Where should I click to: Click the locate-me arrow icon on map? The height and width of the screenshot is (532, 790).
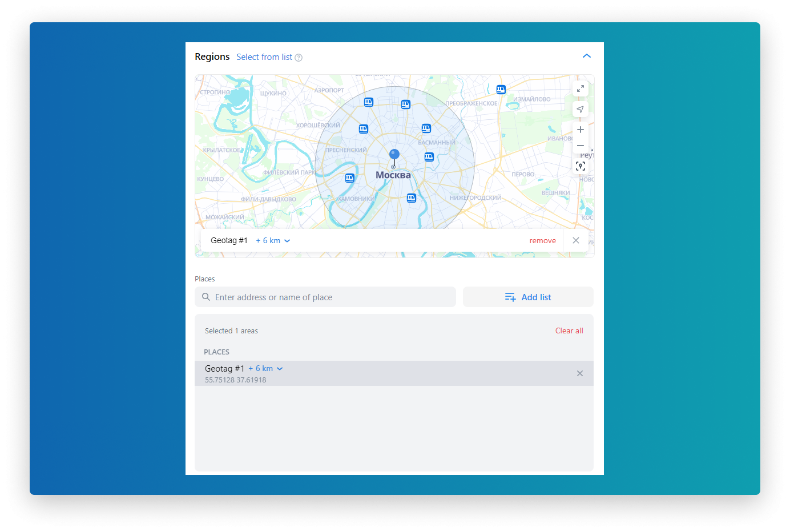(x=580, y=109)
